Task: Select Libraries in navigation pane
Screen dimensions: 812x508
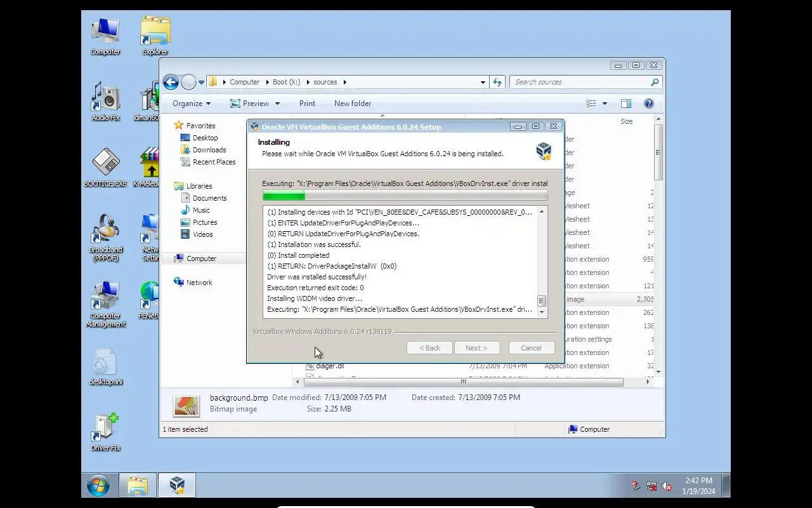Action: click(x=199, y=186)
